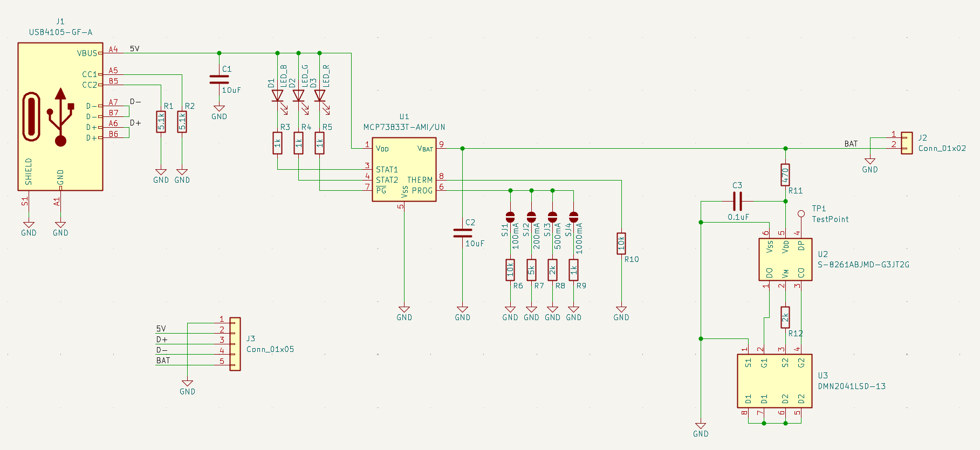
Task: Select the J3 Conn_01x05 header symbol
Action: click(235, 344)
